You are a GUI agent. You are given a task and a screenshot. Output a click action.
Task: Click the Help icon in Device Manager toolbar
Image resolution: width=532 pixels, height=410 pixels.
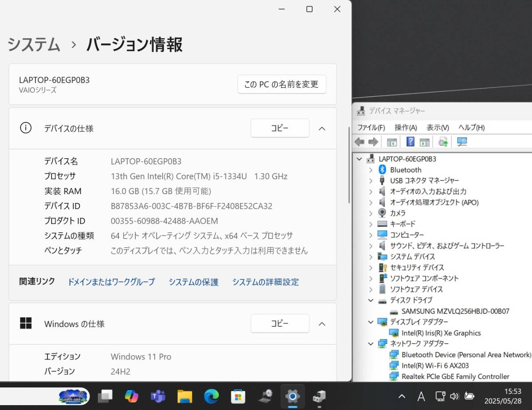(410, 142)
